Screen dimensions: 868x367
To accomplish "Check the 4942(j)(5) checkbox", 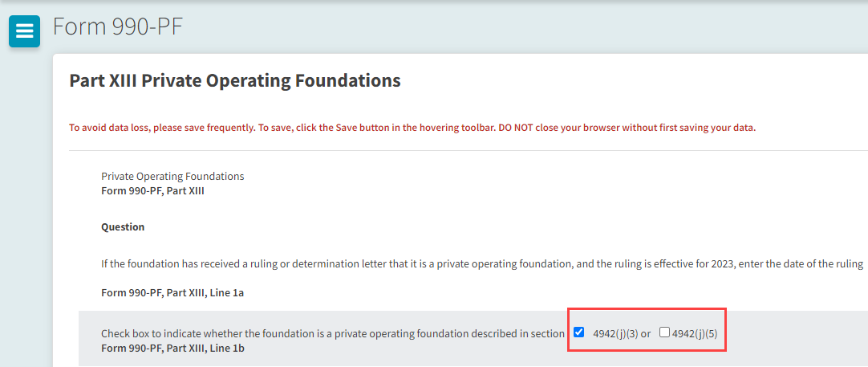I will [664, 332].
